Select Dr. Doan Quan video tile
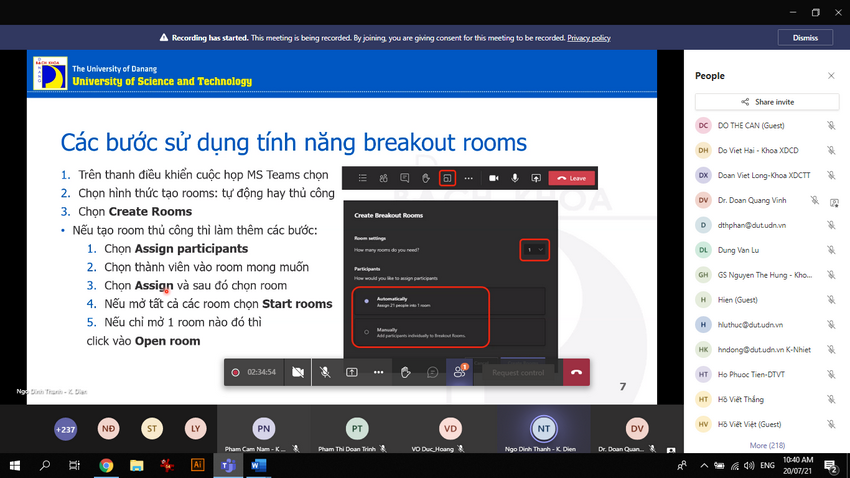Viewport: 850px width, 478px height. coord(637,429)
